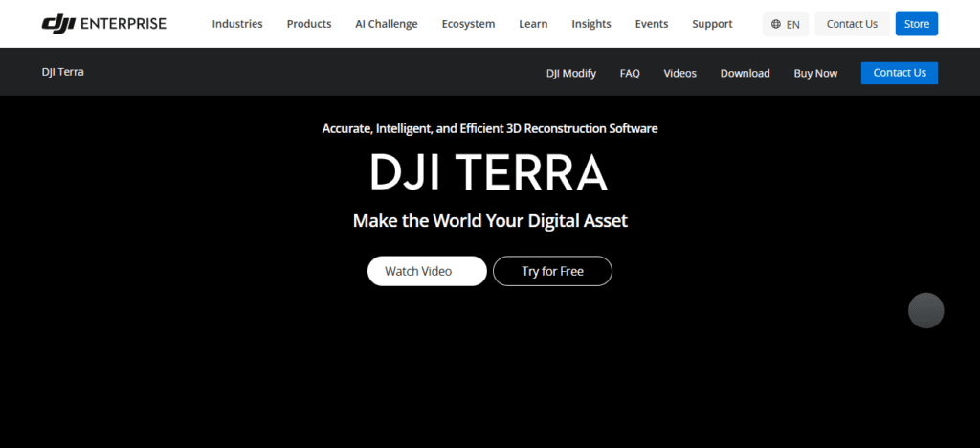Open the Support menu item
This screenshot has width=980, height=448.
712,24
